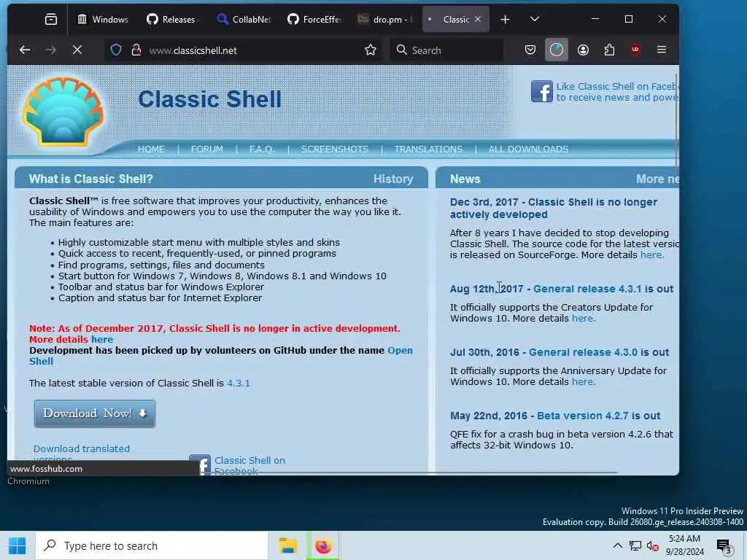The image size is (747, 560).
Task: Click Like Classic Shell on Facebook link
Action: tap(617, 92)
